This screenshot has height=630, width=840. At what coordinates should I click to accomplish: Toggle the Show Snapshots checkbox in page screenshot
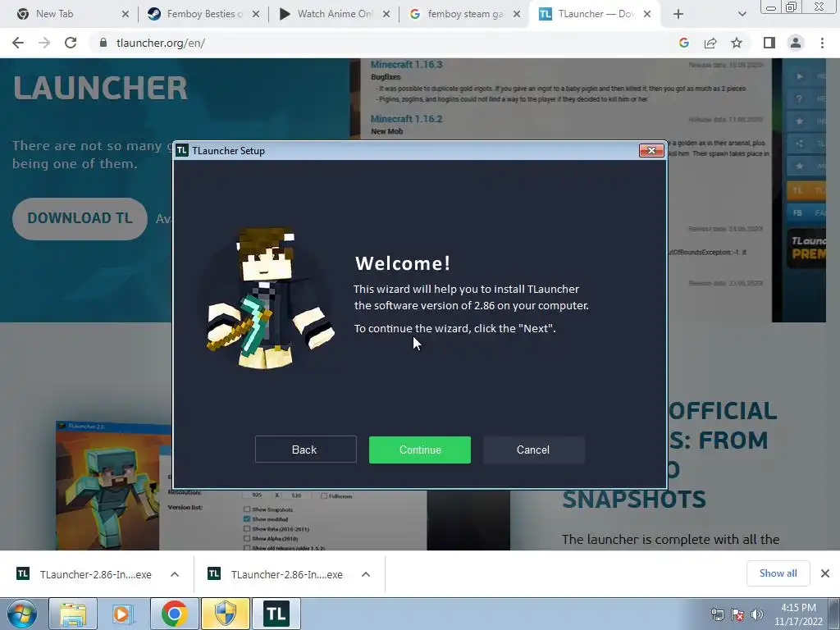(x=247, y=509)
